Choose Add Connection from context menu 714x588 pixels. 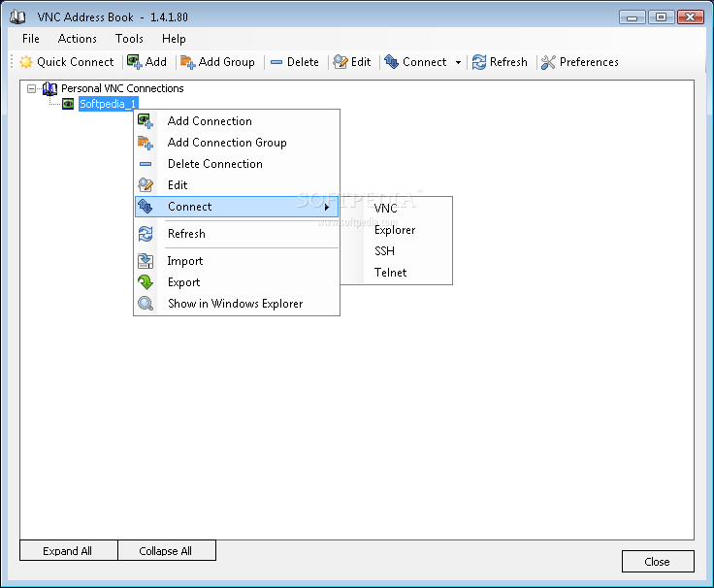coord(237,121)
